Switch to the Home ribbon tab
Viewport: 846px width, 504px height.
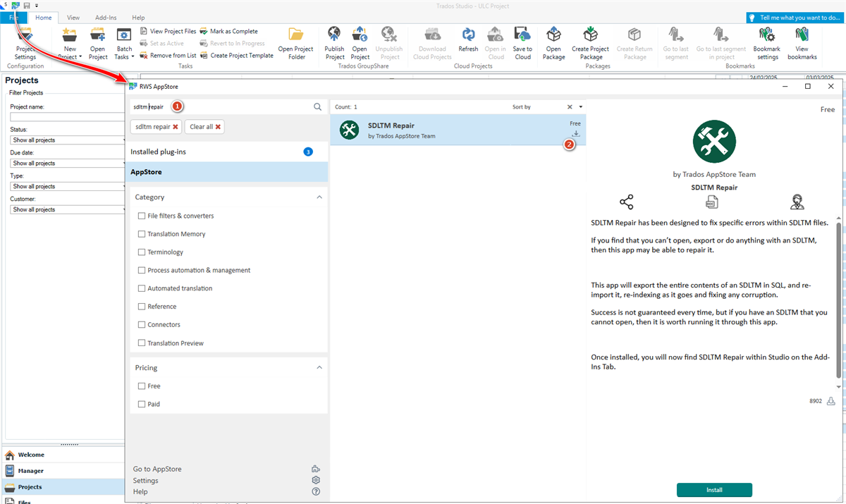click(x=44, y=18)
